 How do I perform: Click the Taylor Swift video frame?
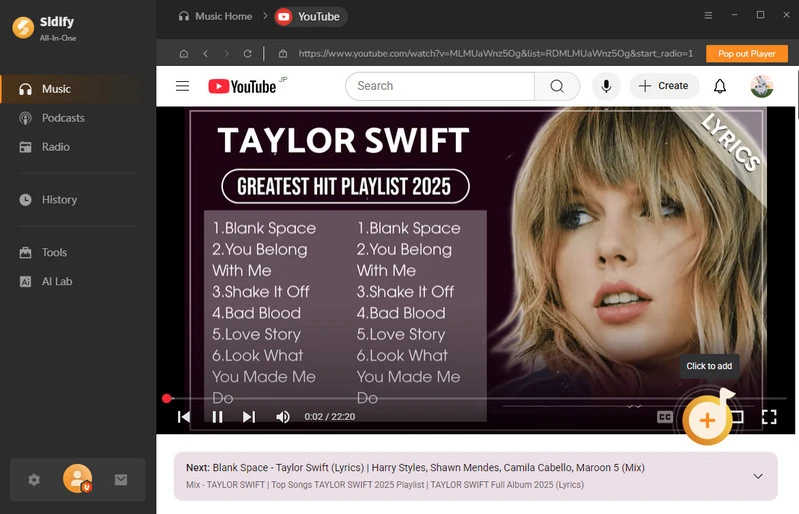point(475,270)
